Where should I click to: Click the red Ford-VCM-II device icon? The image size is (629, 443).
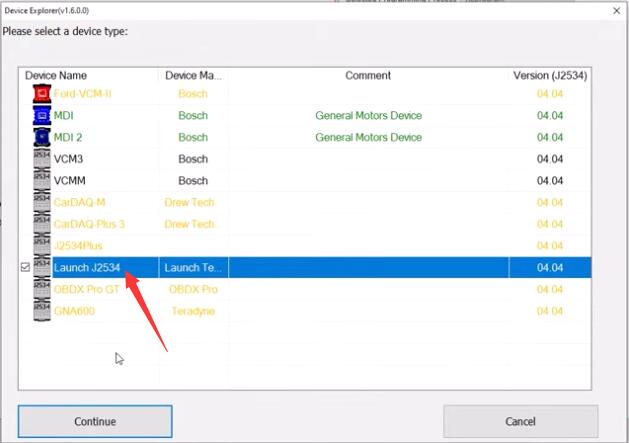[x=42, y=94]
